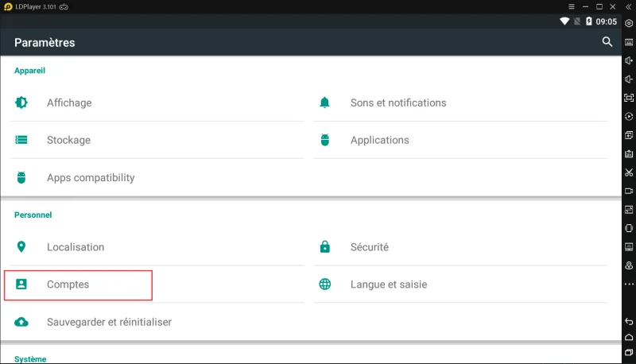Click the Applications android icon
636x364 pixels.
tap(325, 140)
